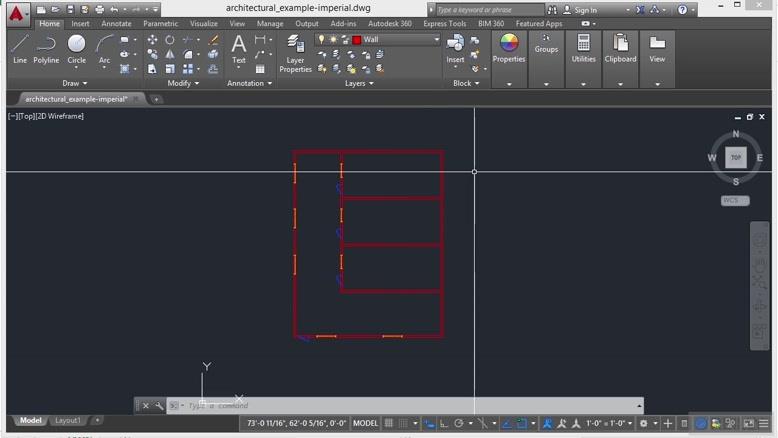
Task: Click the Properties color wheel icon
Action: [x=509, y=43]
